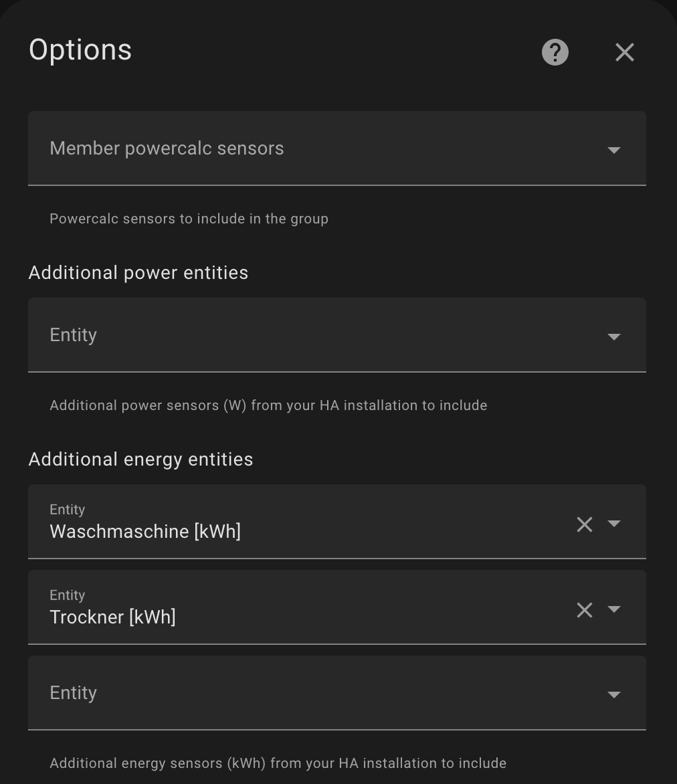Click the chevron on the empty energy Entity selector
The width and height of the screenshot is (677, 784).
click(613, 694)
